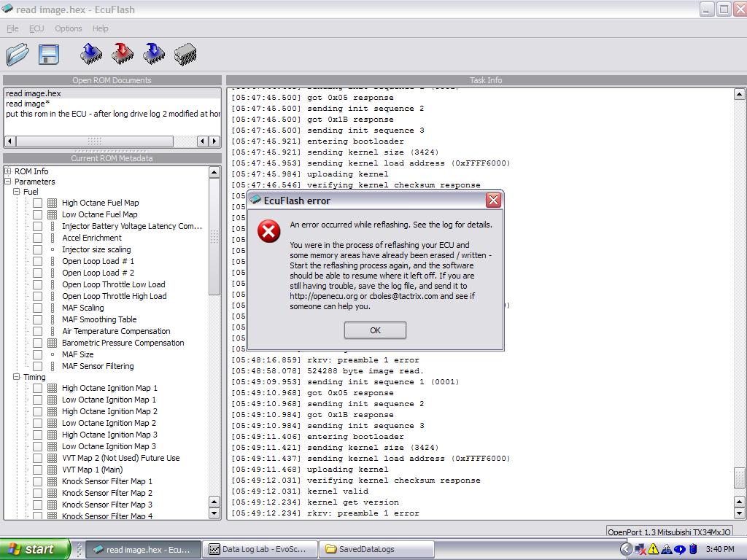Click the table icon beside VVT Map 1 (Main)
Image resolution: width=747 pixels, height=560 pixels.
[53, 470]
